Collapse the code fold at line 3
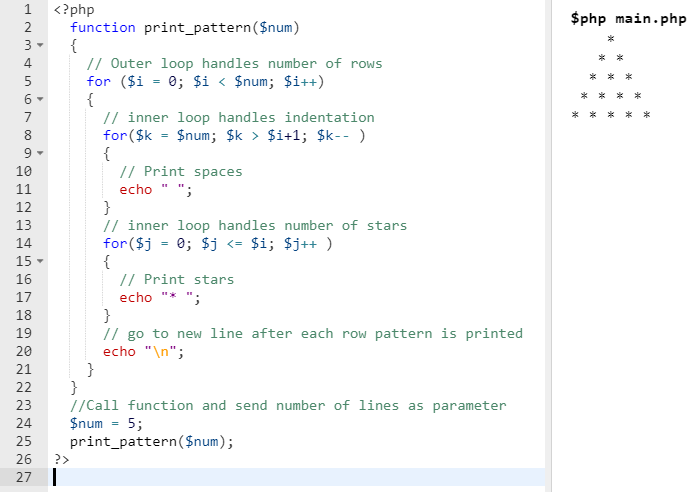Screen dimensions: 694x492 tap(40, 45)
